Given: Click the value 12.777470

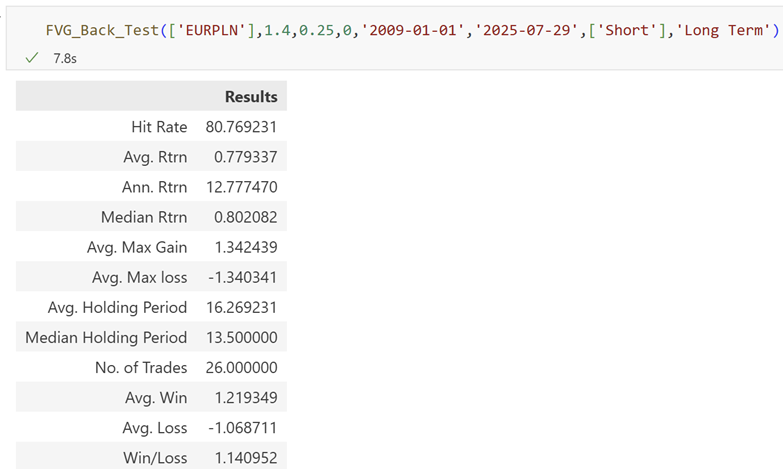Looking at the screenshot, I should 242,187.
